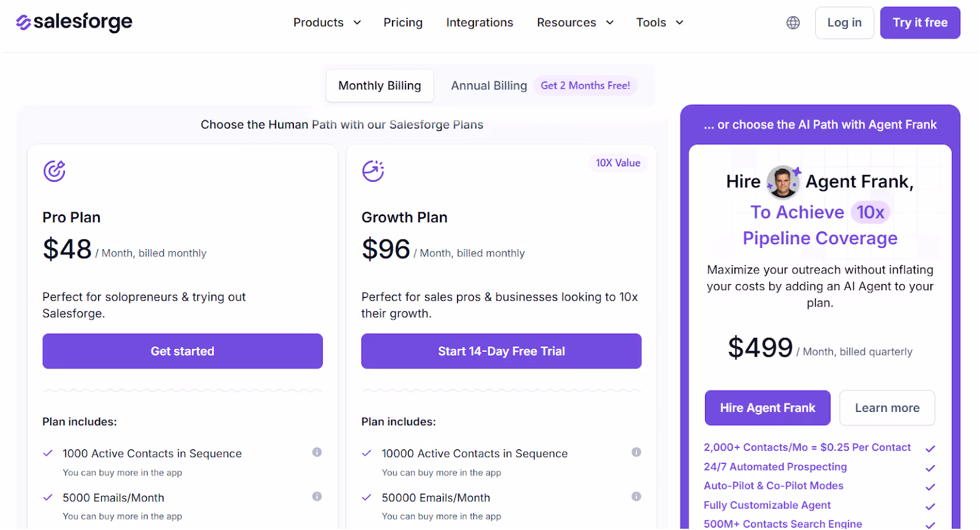Expand the Resources menu
Screen dimensions: 980x530
coord(575,23)
